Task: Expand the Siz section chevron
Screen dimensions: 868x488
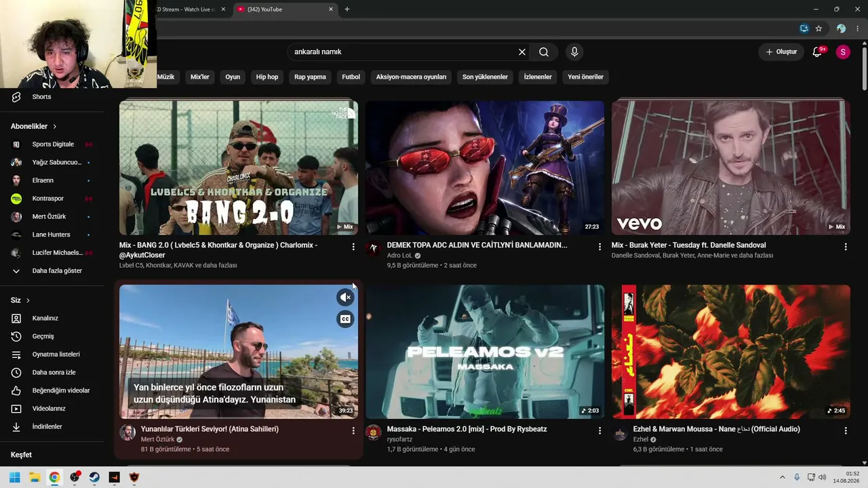Action: click(28, 300)
